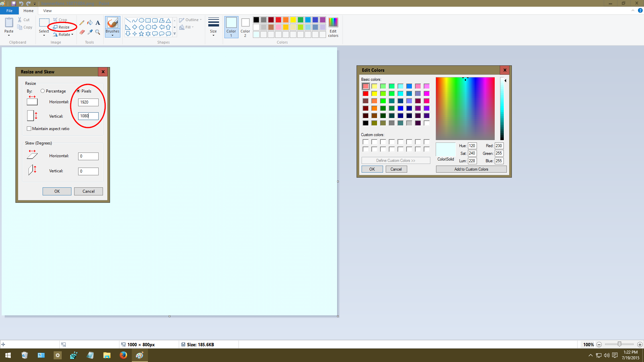Image resolution: width=644 pixels, height=362 pixels.
Task: Enable Maintain aspect ratio checkbox
Action: pos(29,129)
